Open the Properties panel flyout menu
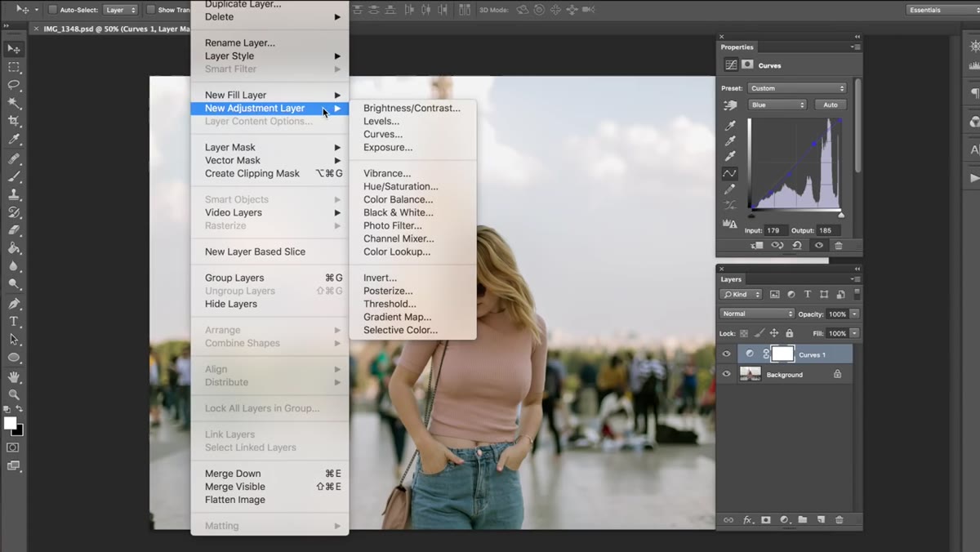980x552 pixels. (855, 47)
